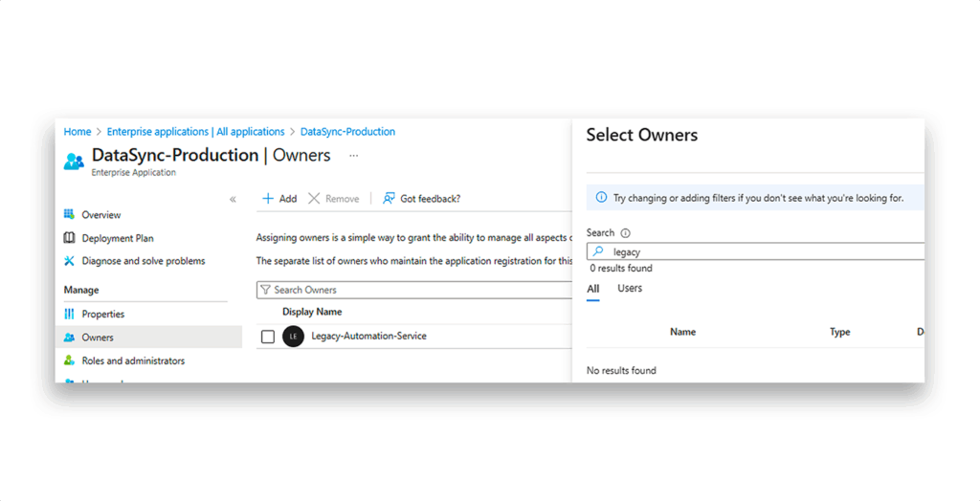980x501 pixels.
Task: Click the plus icon next to Add
Action: pos(268,199)
